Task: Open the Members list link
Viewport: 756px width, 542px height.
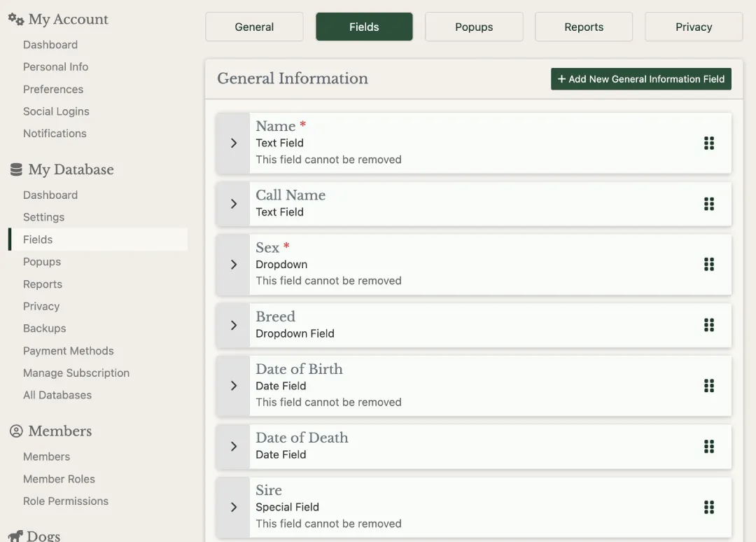Action: coord(46,457)
